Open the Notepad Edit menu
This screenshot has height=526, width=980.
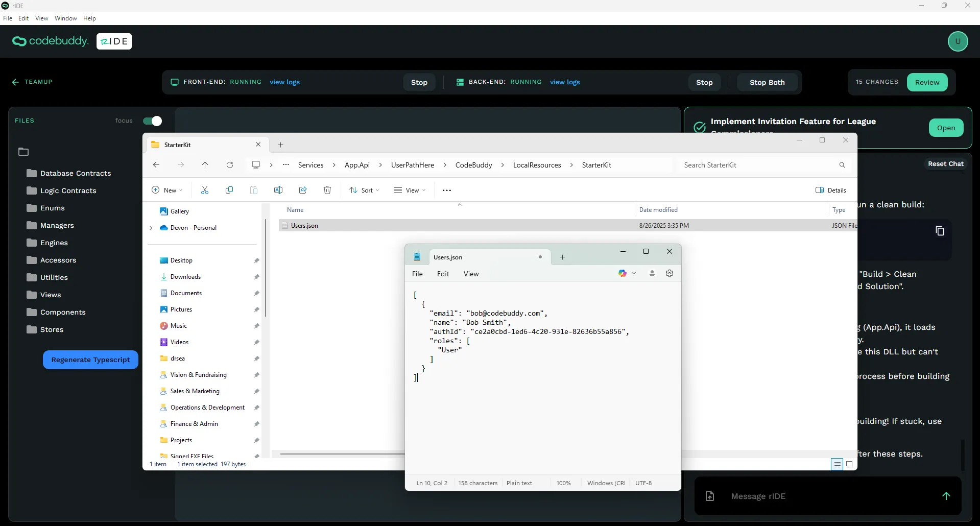point(443,274)
